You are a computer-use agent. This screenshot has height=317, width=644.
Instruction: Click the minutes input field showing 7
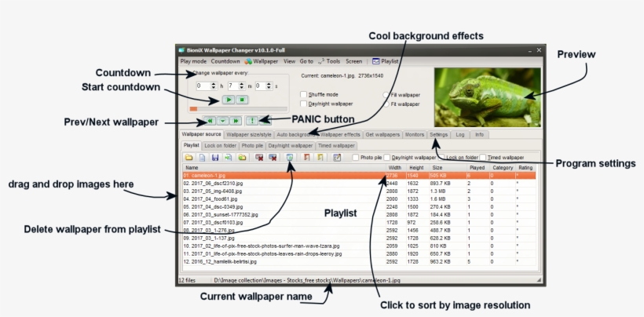pyautogui.click(x=233, y=86)
